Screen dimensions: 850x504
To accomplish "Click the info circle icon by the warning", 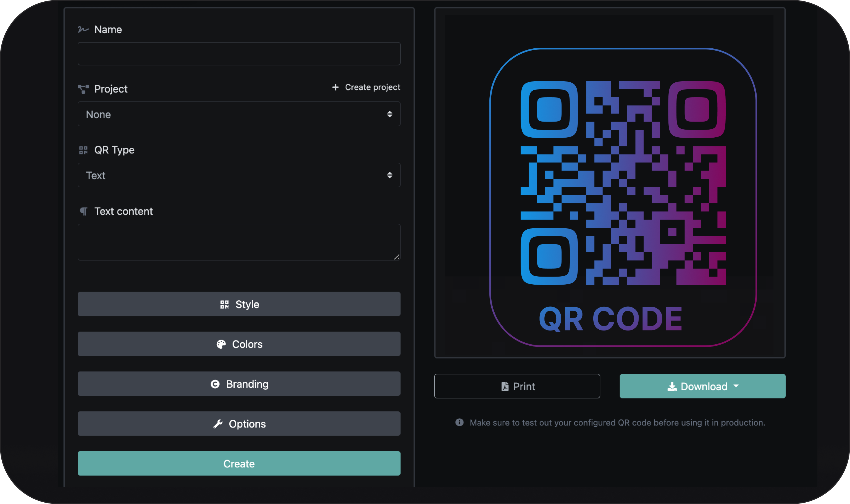I will [x=459, y=422].
